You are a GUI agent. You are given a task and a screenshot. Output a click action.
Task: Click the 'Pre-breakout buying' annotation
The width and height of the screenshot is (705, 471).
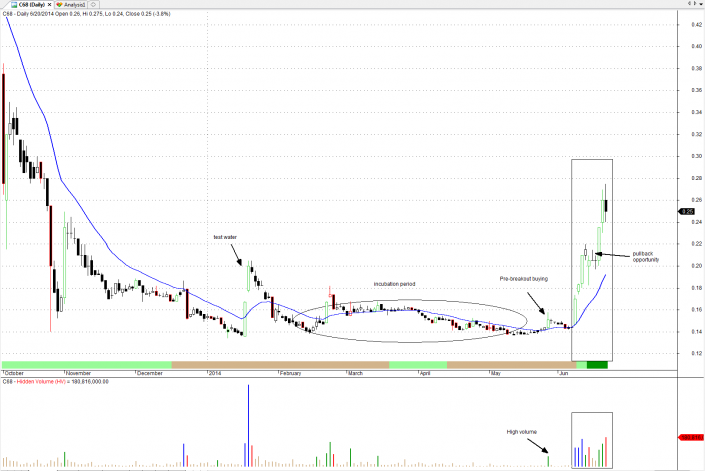coord(524,277)
